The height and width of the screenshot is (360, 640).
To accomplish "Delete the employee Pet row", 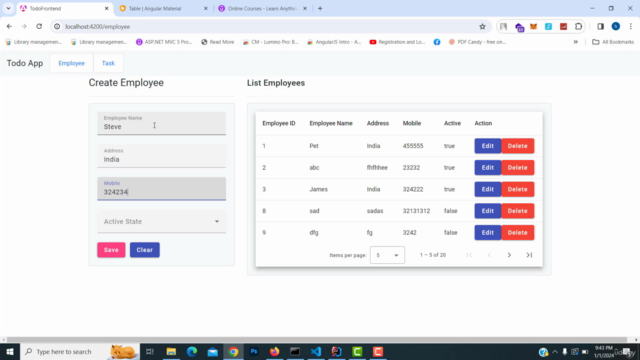I will coord(518,146).
